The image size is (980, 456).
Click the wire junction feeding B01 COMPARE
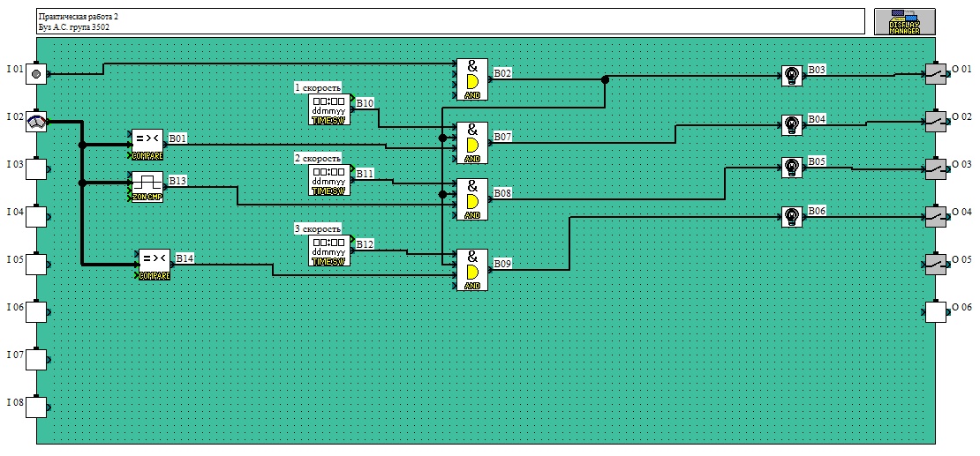click(x=82, y=145)
